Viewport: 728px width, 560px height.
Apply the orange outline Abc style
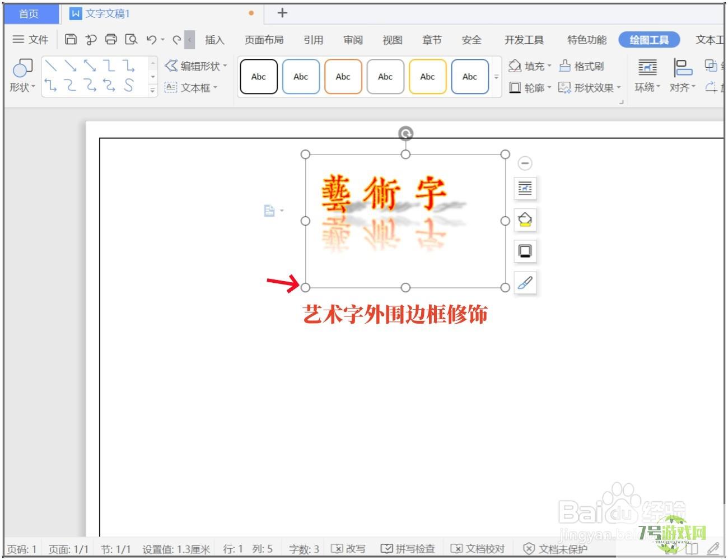(x=343, y=77)
